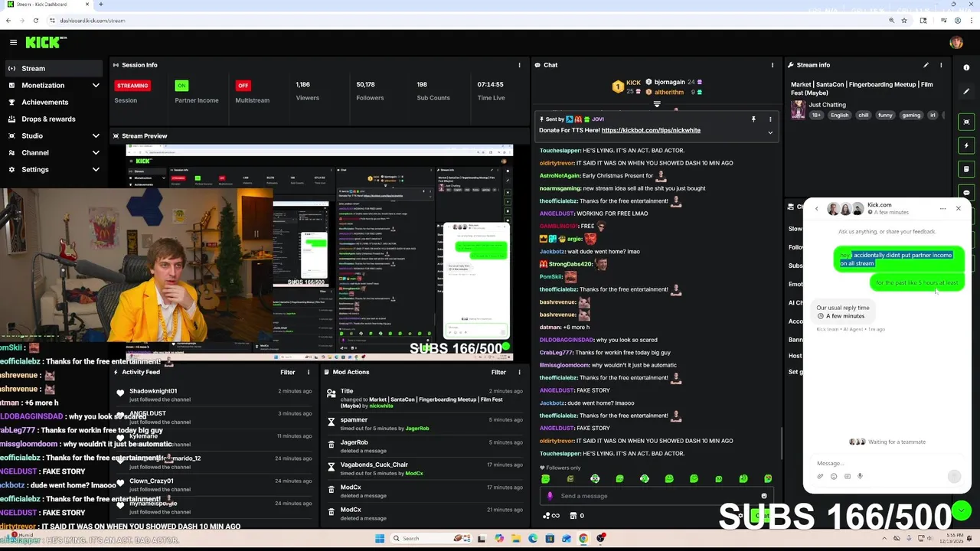Close the Kick.com support chat widget
980x551 pixels.
(958, 208)
